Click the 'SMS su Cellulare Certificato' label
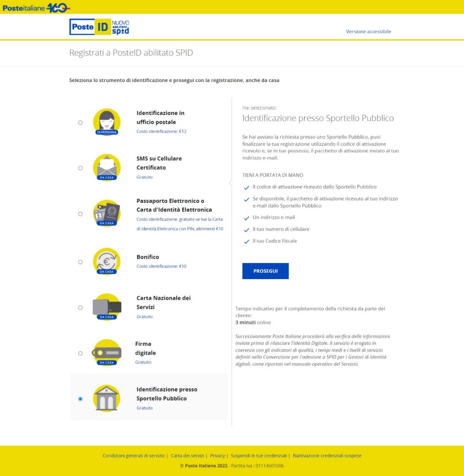 [159, 163]
